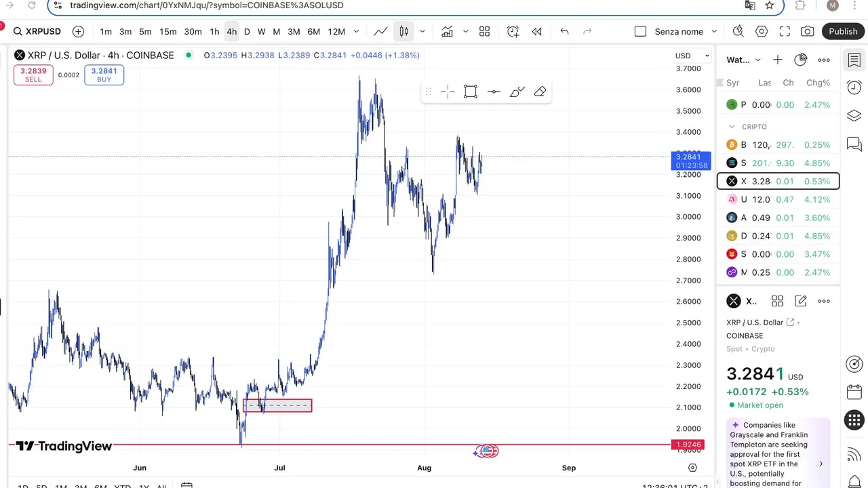This screenshot has height=488, width=868.
Task: Open the calendar icon in right sidebar
Action: [x=854, y=392]
